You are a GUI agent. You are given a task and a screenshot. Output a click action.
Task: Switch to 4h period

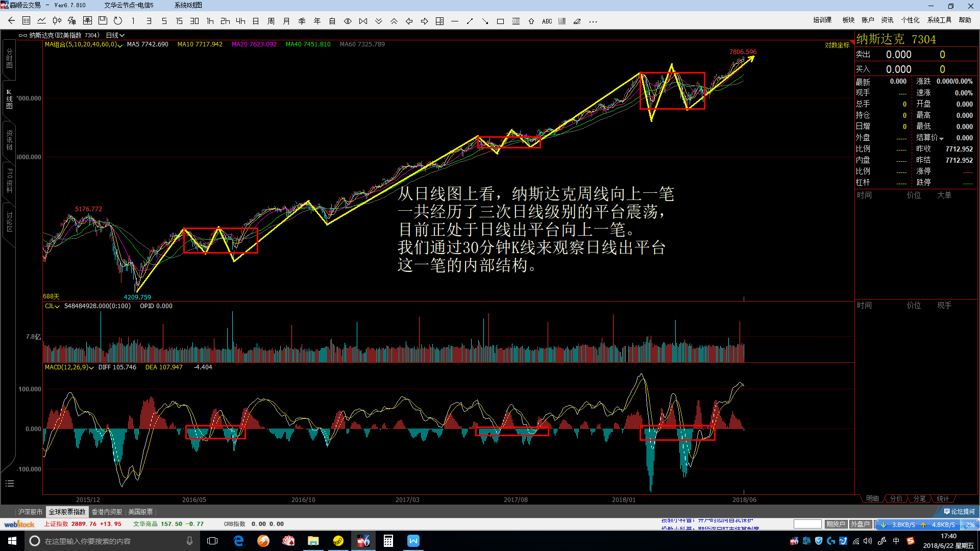tap(240, 21)
